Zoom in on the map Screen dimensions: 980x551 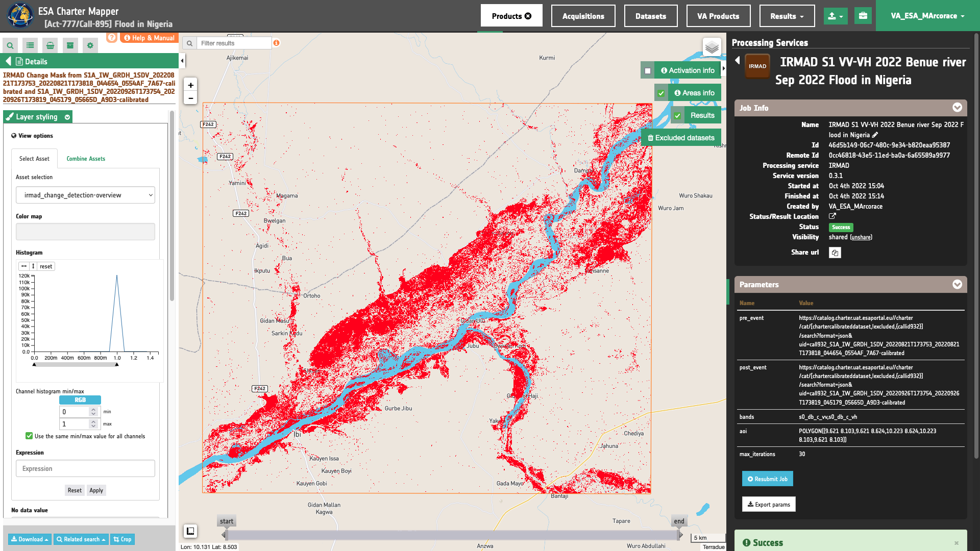pos(190,85)
